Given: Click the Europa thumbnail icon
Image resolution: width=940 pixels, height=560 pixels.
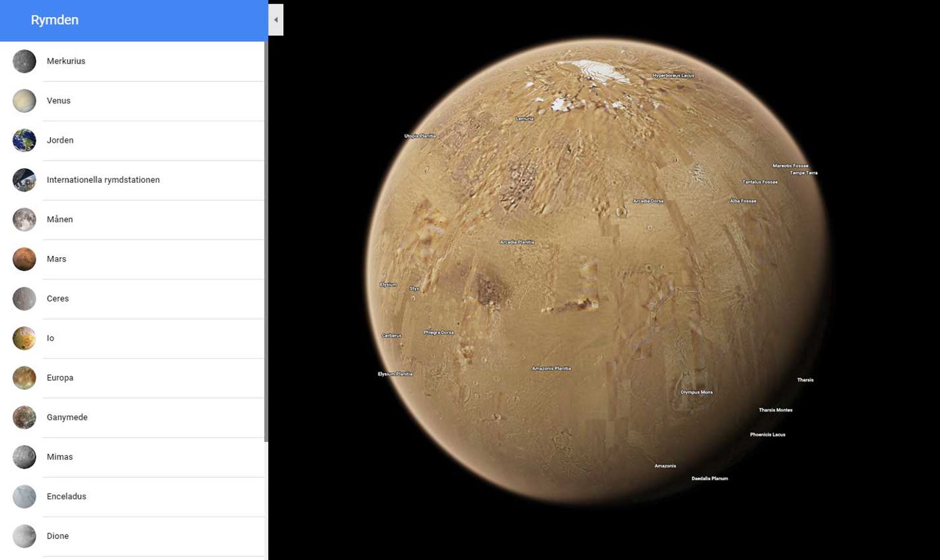Looking at the screenshot, I should coord(24,377).
